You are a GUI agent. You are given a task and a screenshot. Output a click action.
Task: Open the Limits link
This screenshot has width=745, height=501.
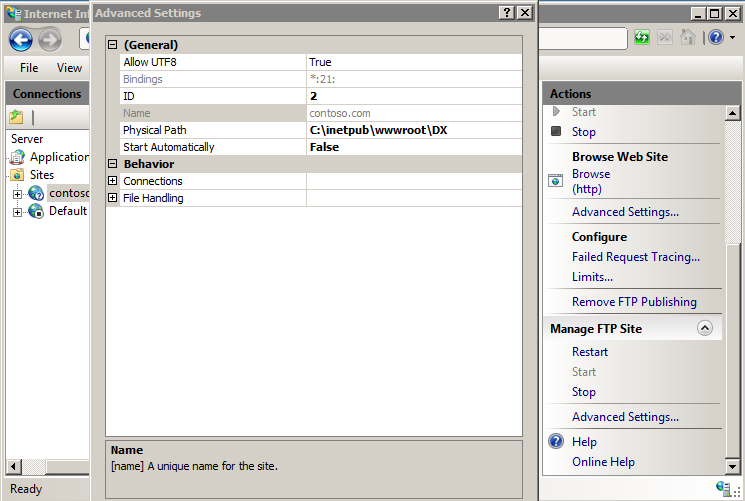592,277
